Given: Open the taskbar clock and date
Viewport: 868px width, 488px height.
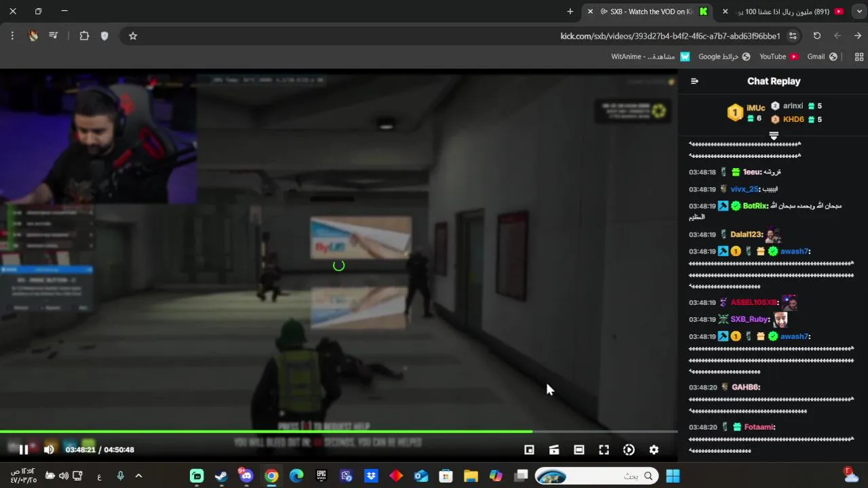Looking at the screenshot, I should tap(23, 476).
